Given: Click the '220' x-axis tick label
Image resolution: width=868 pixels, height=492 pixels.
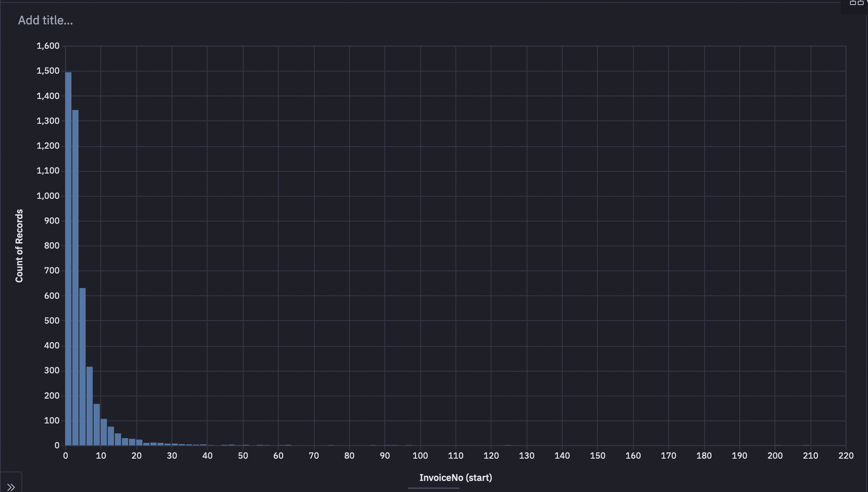Looking at the screenshot, I should click(x=846, y=456).
